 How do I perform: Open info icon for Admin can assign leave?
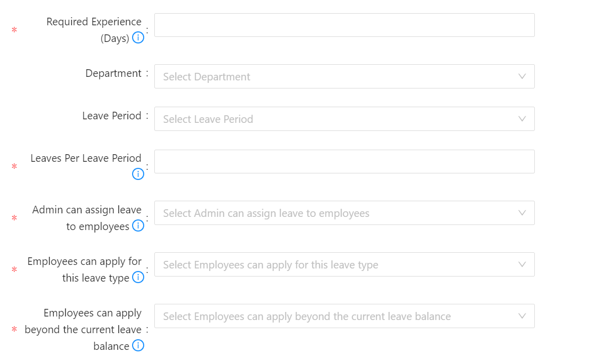coord(138,226)
